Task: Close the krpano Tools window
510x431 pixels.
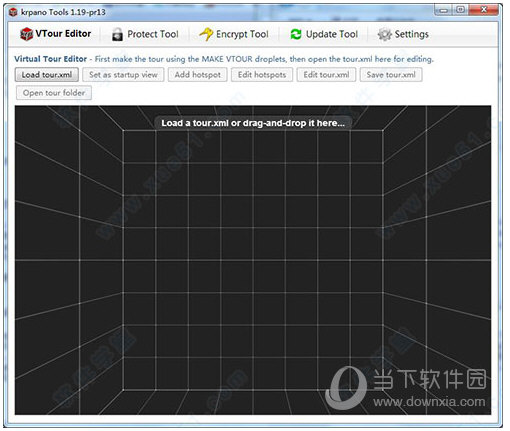Action: click(x=484, y=10)
